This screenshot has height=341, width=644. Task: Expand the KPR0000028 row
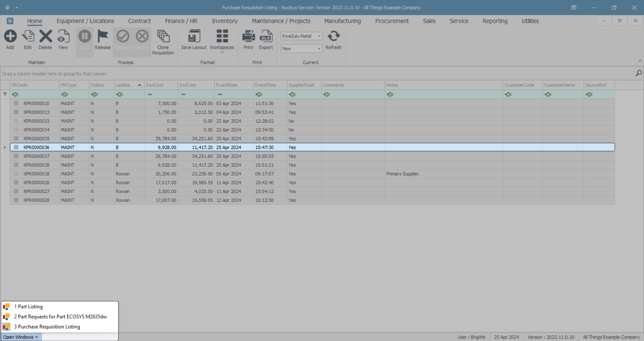coord(16,200)
